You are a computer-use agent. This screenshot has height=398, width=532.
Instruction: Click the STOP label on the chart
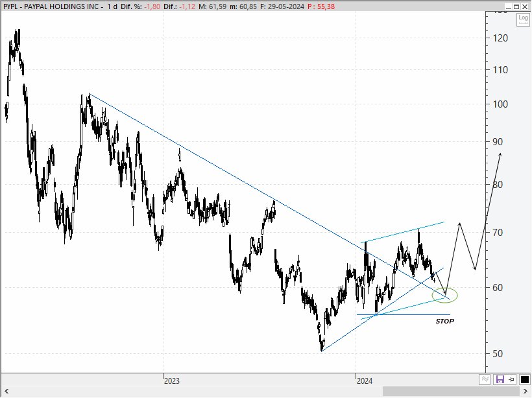click(x=445, y=321)
